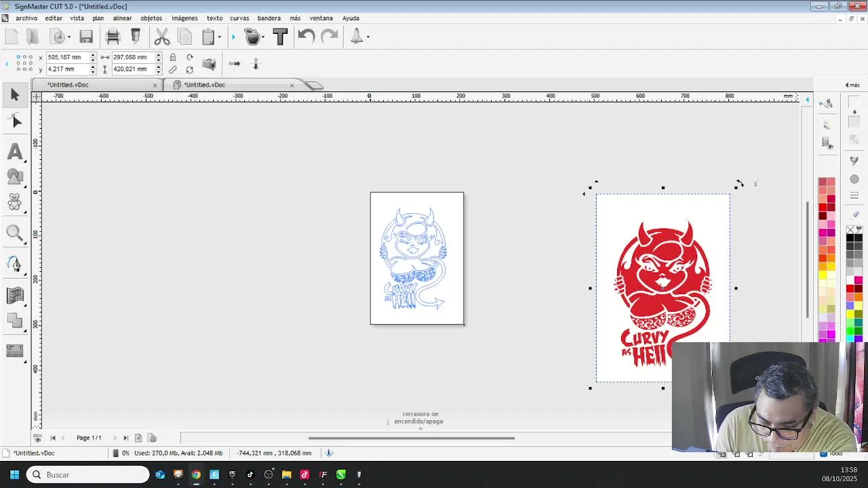Toggle the padlock proportions lock
868x488 pixels.
[172, 58]
